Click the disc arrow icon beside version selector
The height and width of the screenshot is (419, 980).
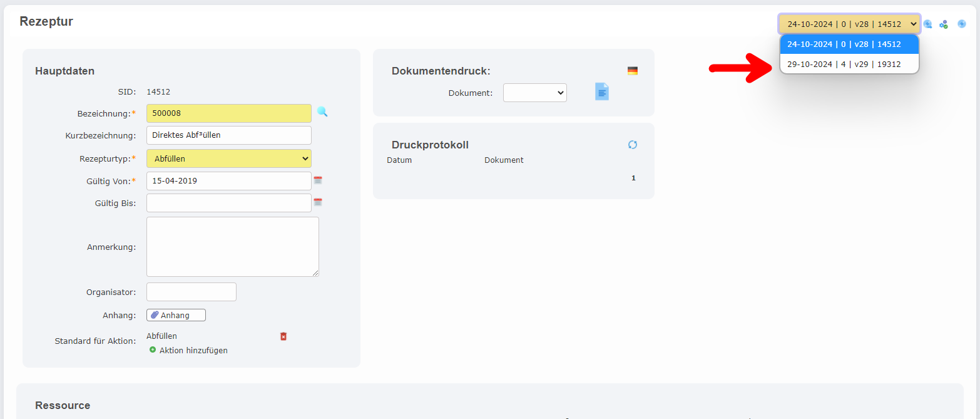[927, 23]
